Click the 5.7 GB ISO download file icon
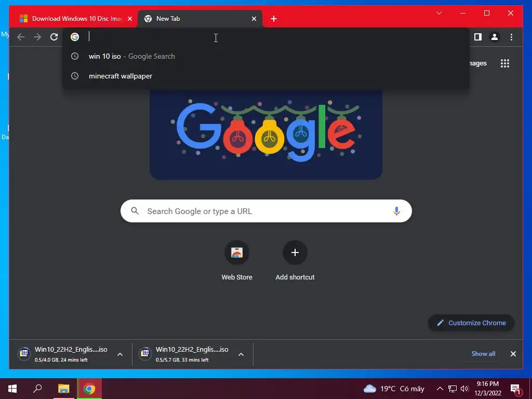This screenshot has width=532, height=399. click(x=145, y=354)
